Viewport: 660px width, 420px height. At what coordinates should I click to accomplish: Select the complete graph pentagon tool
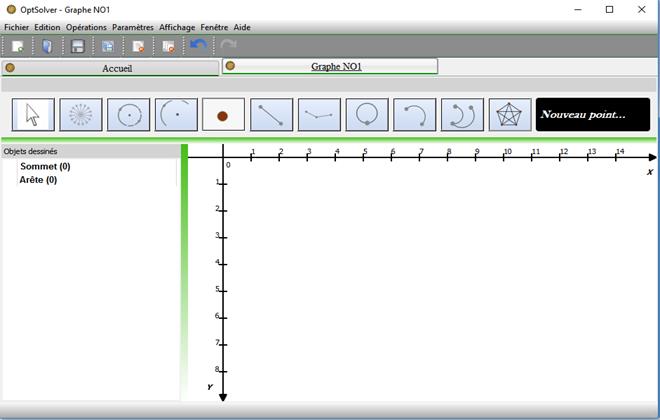pos(510,114)
